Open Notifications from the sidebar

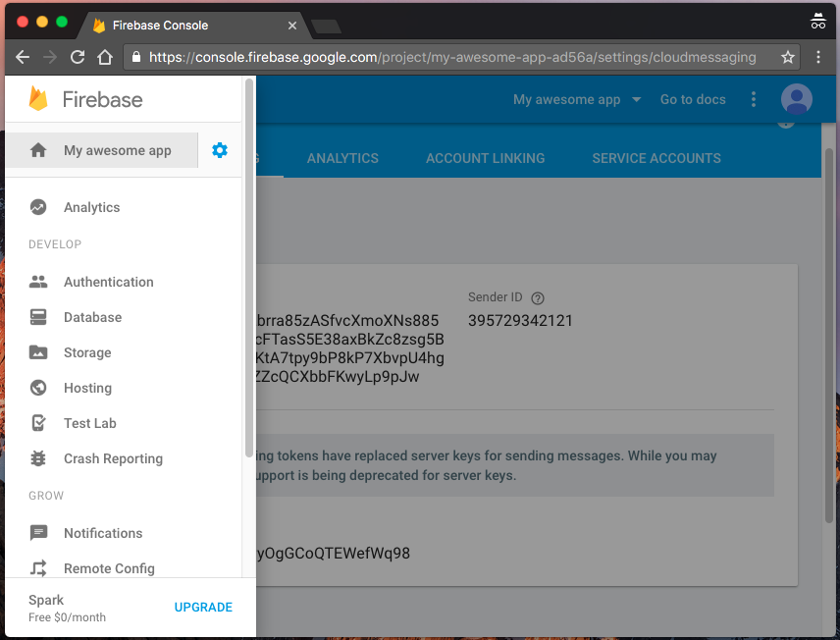click(124, 533)
